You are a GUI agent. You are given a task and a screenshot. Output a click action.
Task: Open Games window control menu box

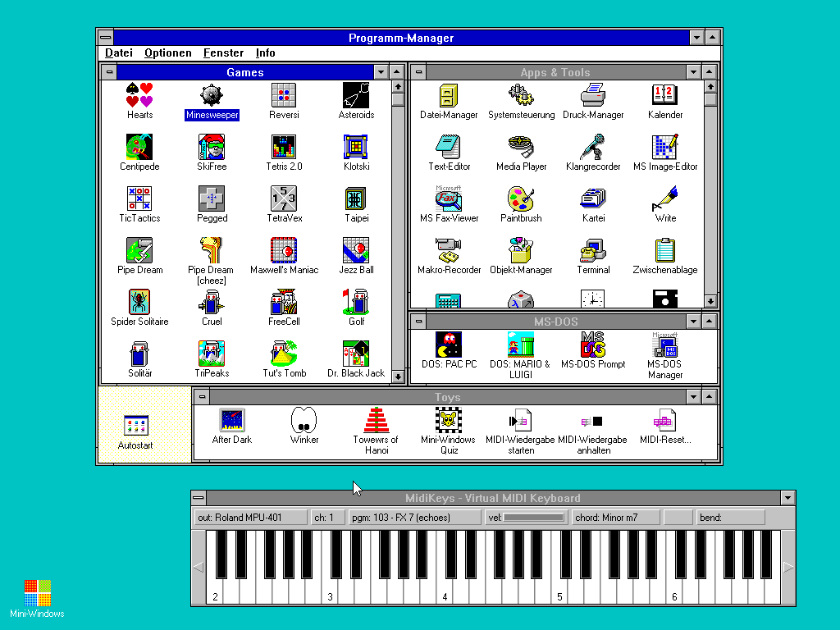(x=109, y=72)
